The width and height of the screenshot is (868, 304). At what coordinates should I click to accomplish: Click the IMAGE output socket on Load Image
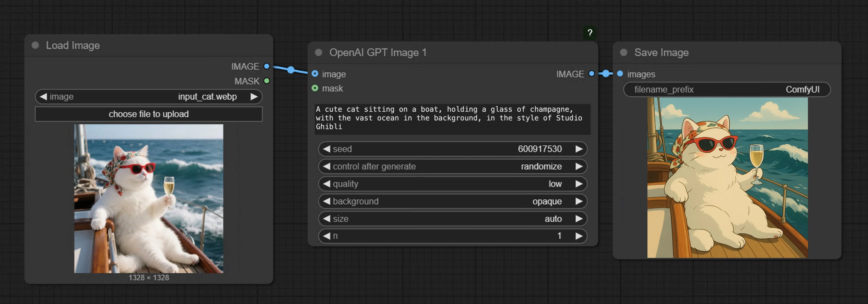coord(266,66)
